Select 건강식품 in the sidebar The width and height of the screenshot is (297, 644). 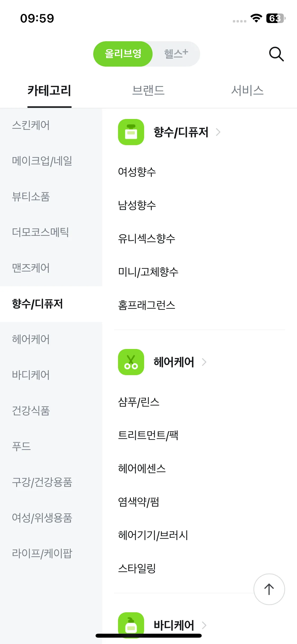[x=31, y=411]
